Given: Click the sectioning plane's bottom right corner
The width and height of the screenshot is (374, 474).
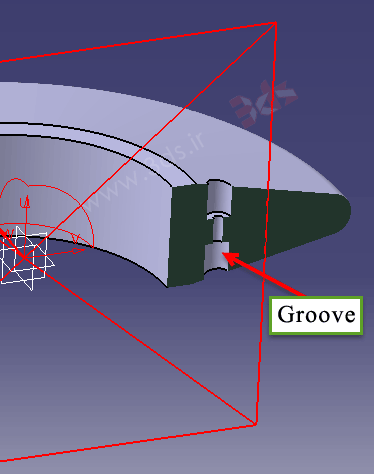Looking at the screenshot, I should pyautogui.click(x=256, y=424).
